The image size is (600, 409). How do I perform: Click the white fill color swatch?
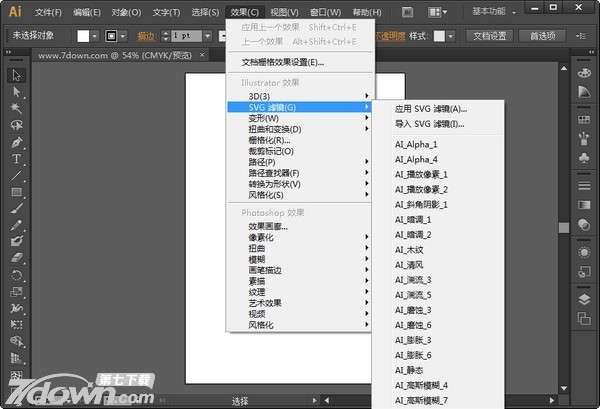point(83,35)
